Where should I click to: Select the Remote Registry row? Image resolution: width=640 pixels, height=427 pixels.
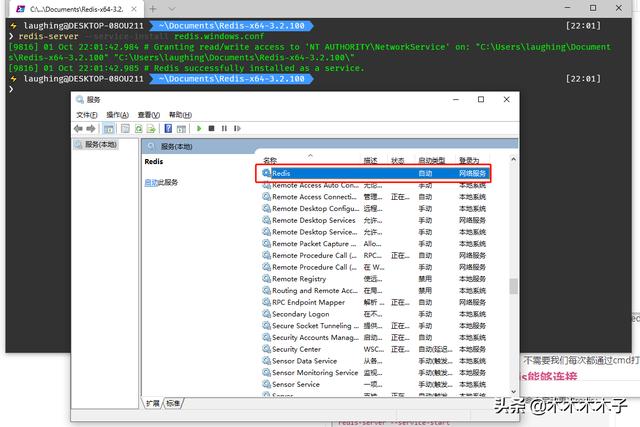(373, 279)
